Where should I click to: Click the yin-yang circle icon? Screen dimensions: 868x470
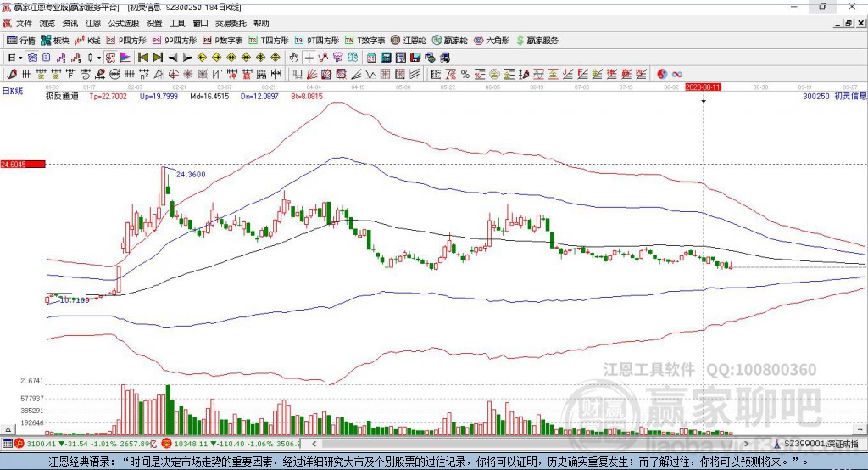coord(662,74)
